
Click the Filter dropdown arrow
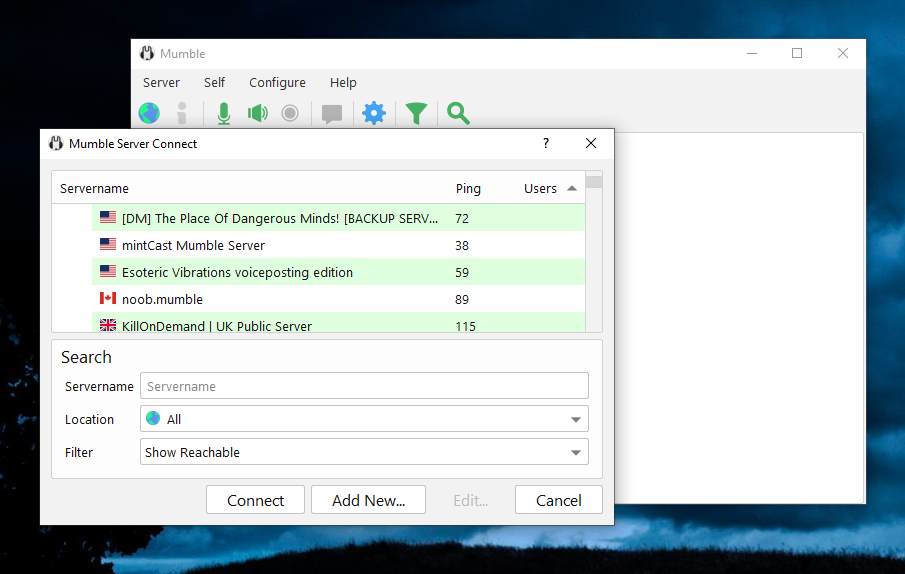[575, 452]
